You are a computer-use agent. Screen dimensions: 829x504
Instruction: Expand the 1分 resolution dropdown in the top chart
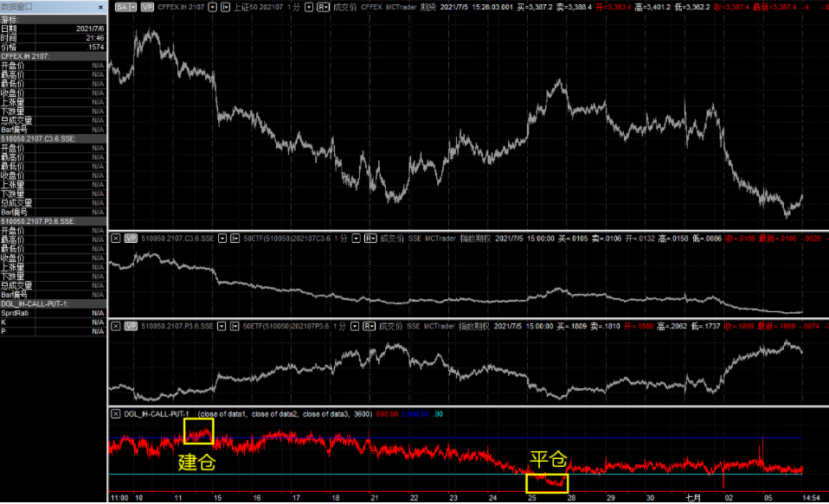point(309,8)
